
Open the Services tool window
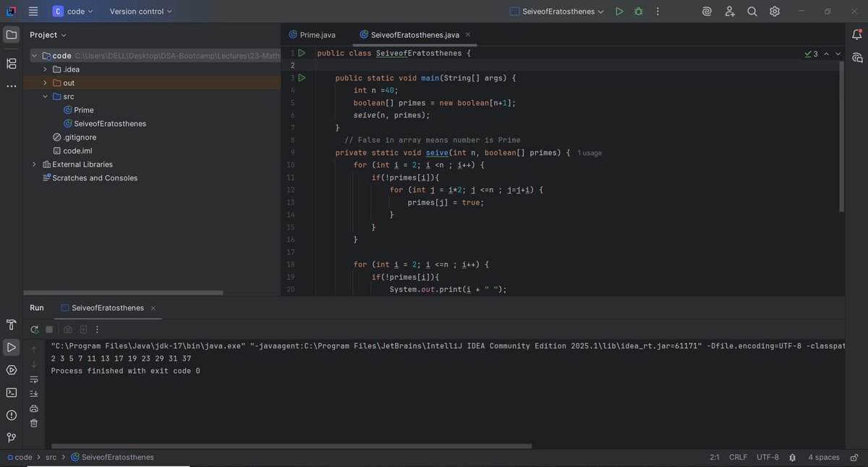(x=12, y=370)
